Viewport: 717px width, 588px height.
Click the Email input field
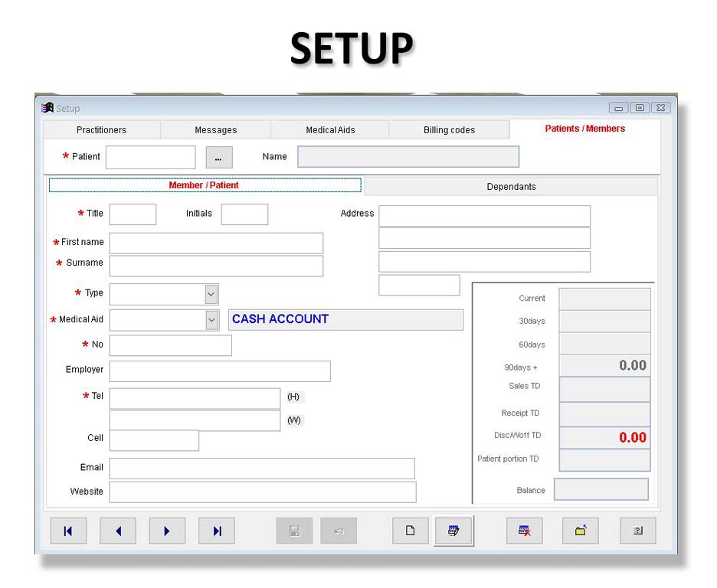(x=262, y=469)
